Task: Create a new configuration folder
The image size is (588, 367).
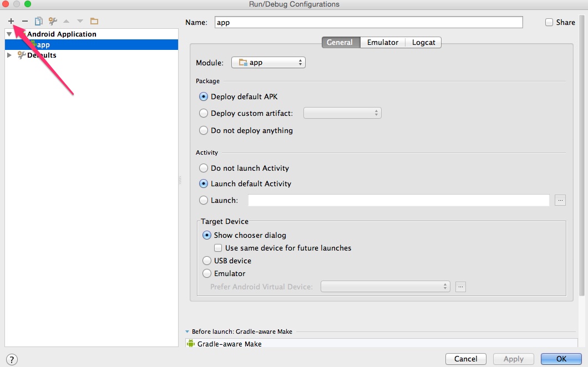Action: click(x=94, y=21)
